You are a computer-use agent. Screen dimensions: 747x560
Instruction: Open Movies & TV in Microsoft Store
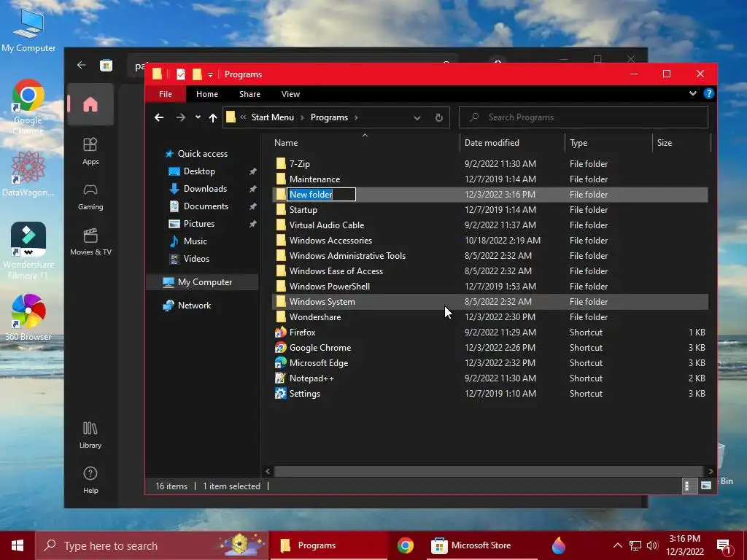click(90, 242)
